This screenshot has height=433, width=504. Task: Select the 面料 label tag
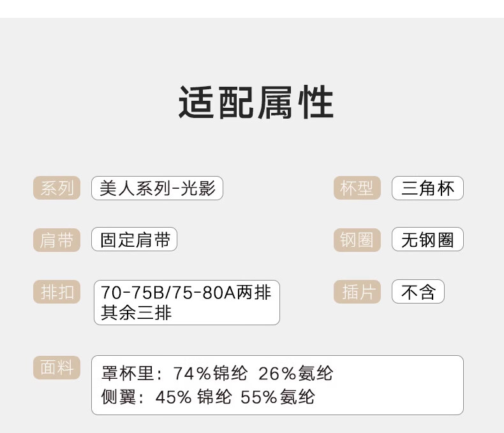[x=57, y=367]
